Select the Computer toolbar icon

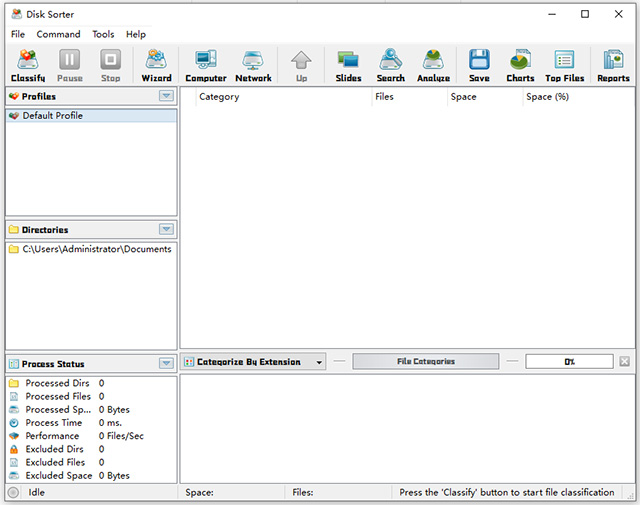coord(206,65)
